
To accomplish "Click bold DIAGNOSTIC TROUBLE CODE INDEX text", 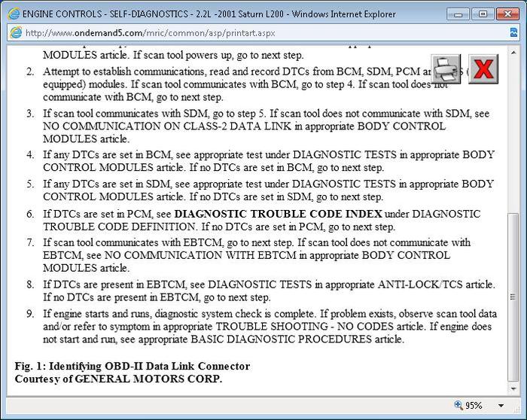I will (x=279, y=214).
